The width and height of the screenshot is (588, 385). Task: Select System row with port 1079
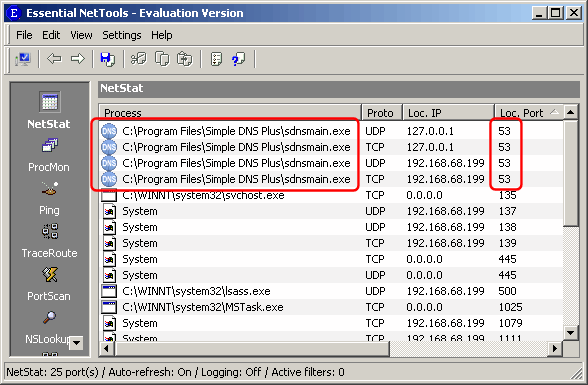click(x=332, y=323)
